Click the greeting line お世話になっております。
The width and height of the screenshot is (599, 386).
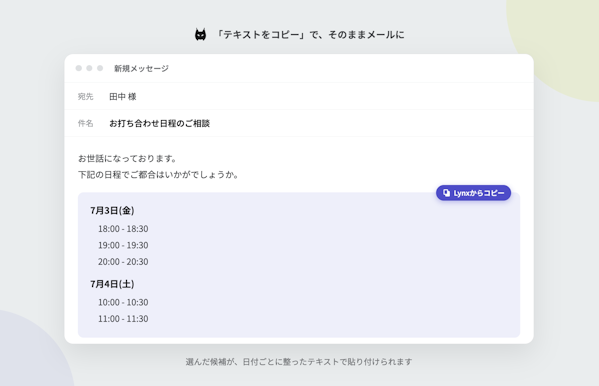128,158
